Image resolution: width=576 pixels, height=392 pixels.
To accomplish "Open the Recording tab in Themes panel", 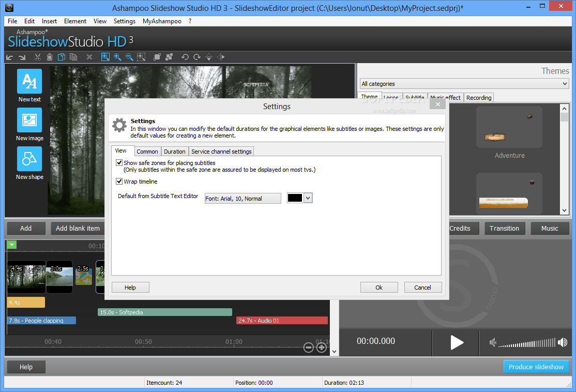I will click(479, 98).
